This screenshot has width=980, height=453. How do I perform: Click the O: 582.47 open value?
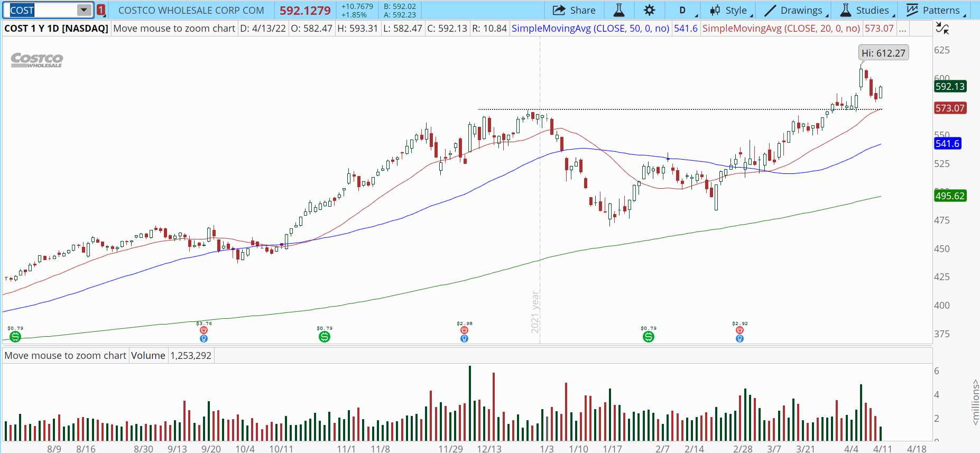[x=312, y=29]
